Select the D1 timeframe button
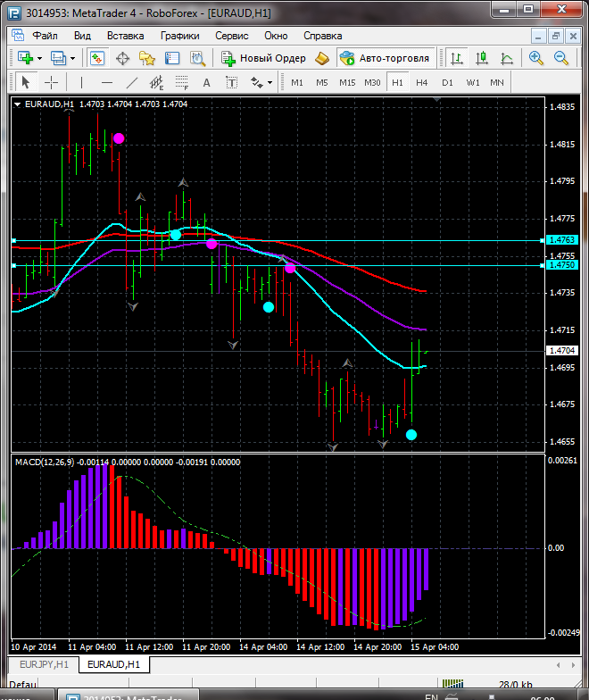This screenshot has height=700, width=589. [447, 82]
